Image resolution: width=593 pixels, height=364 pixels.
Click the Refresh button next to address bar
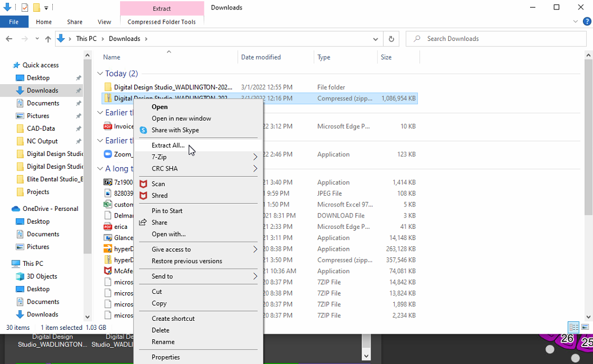coord(391,39)
